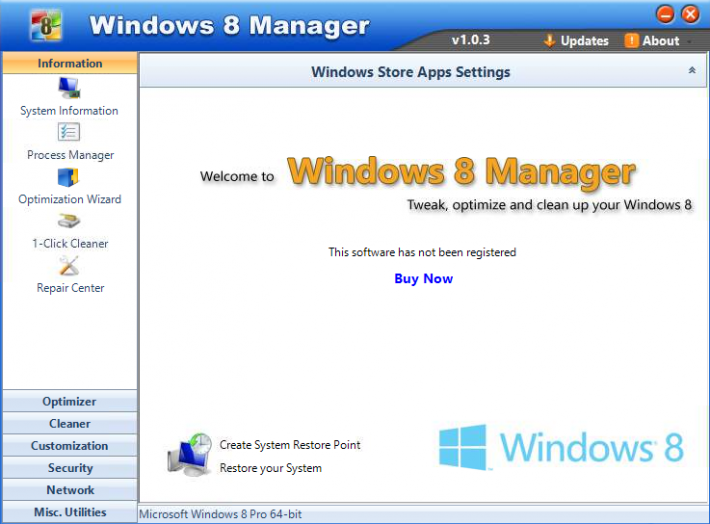Image resolution: width=710 pixels, height=524 pixels.
Task: Switch to the Cleaner section
Action: coord(70,423)
